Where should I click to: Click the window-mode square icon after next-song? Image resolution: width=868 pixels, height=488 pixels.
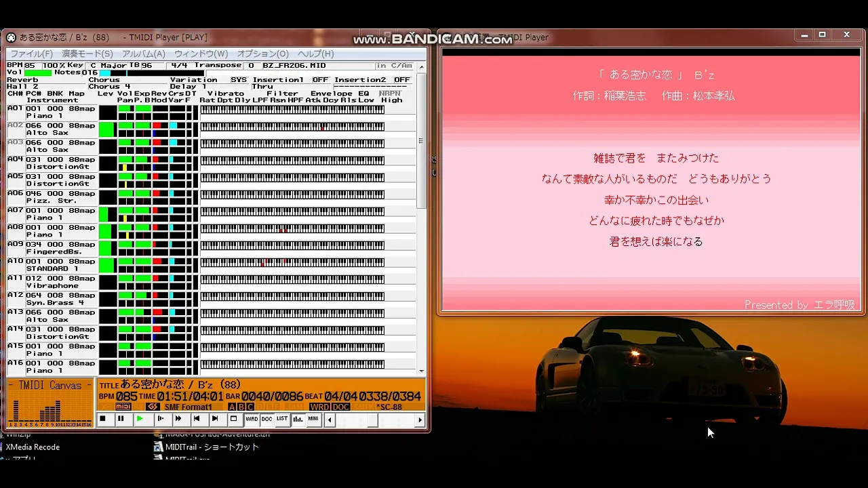tap(234, 419)
